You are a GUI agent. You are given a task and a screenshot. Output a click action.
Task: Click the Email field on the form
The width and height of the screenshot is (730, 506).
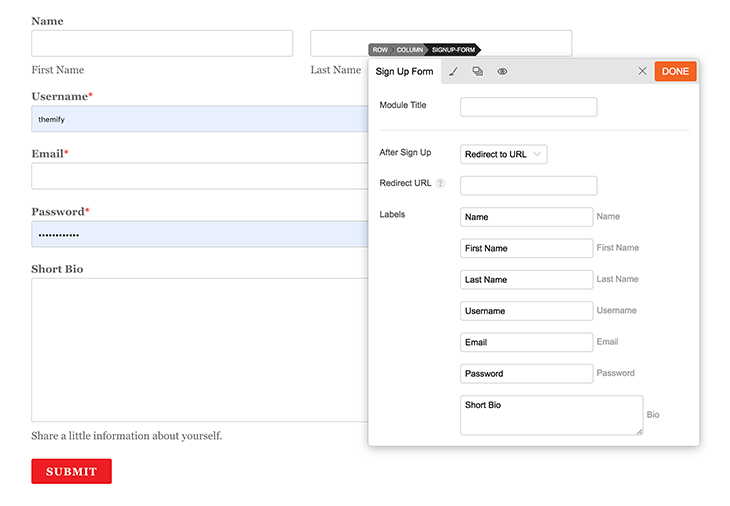[200, 176]
